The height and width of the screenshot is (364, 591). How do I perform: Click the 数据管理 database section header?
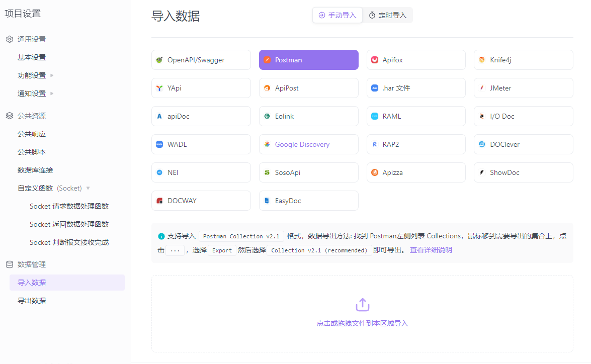(26, 264)
